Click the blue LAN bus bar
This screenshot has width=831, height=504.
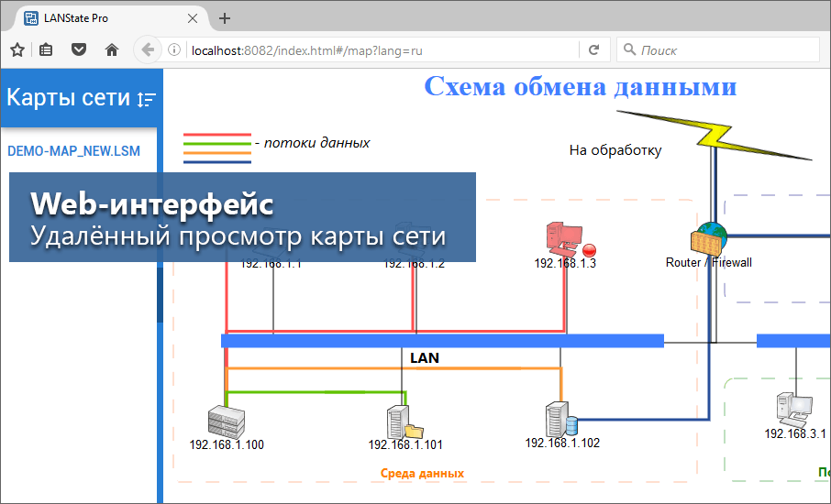tap(442, 341)
